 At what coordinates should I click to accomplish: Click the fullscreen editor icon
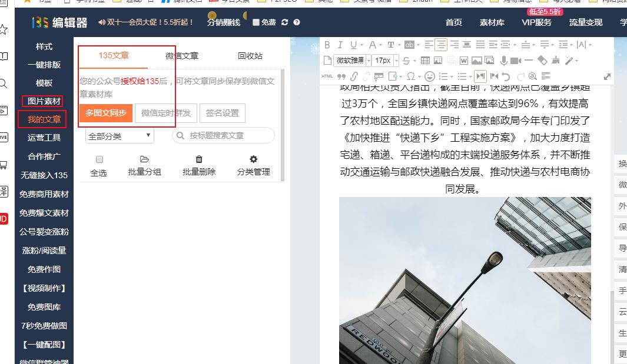pyautogui.click(x=608, y=76)
